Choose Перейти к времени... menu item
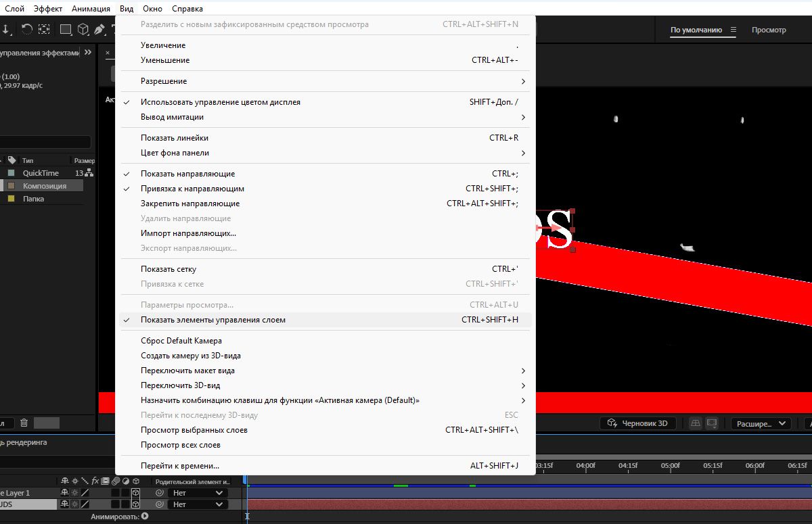 point(325,466)
